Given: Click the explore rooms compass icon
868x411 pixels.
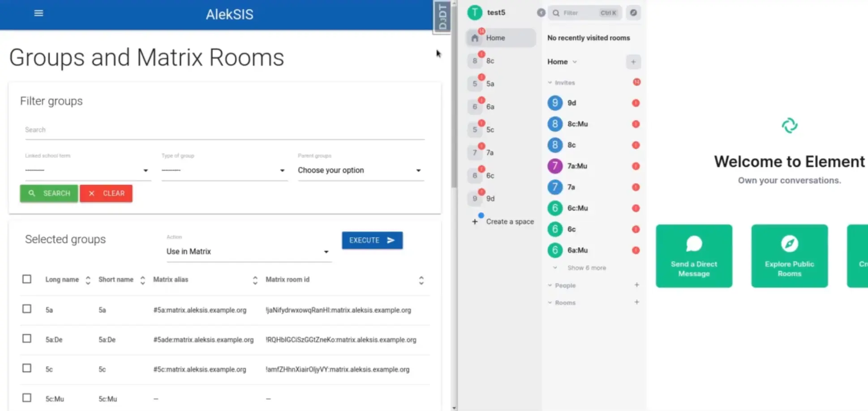Looking at the screenshot, I should (633, 13).
